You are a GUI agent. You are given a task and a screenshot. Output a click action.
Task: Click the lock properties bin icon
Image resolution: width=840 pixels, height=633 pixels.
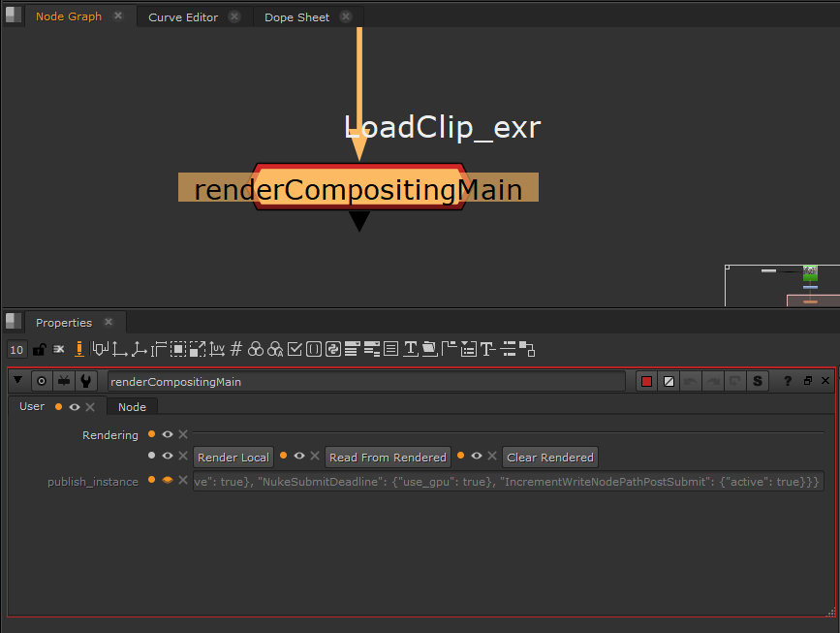pos(40,349)
